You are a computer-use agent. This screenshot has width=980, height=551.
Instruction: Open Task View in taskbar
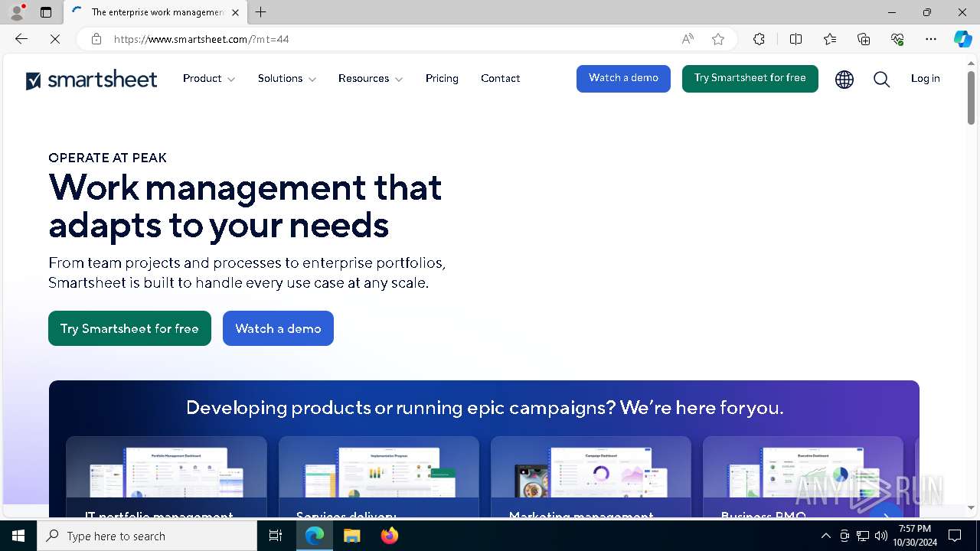coord(276,536)
